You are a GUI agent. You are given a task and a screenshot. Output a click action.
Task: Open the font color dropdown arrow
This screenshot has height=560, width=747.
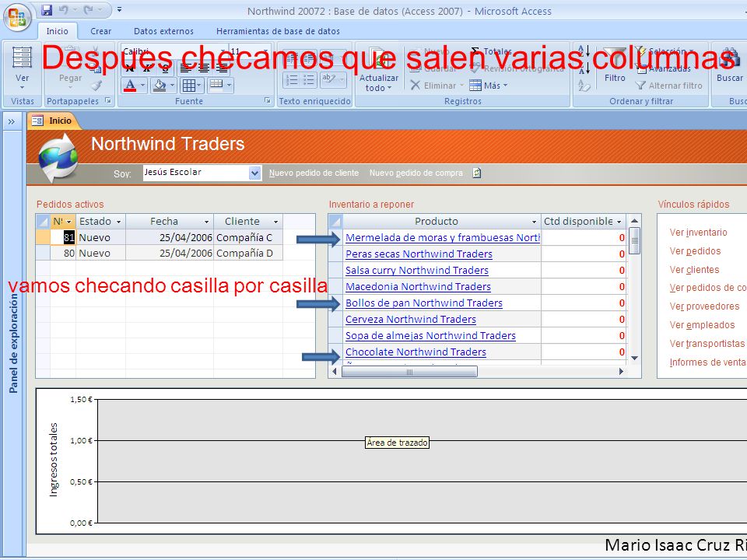(x=142, y=86)
